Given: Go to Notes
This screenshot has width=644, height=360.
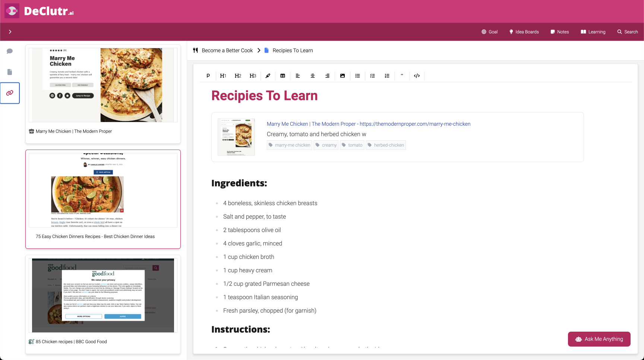Looking at the screenshot, I should [560, 32].
